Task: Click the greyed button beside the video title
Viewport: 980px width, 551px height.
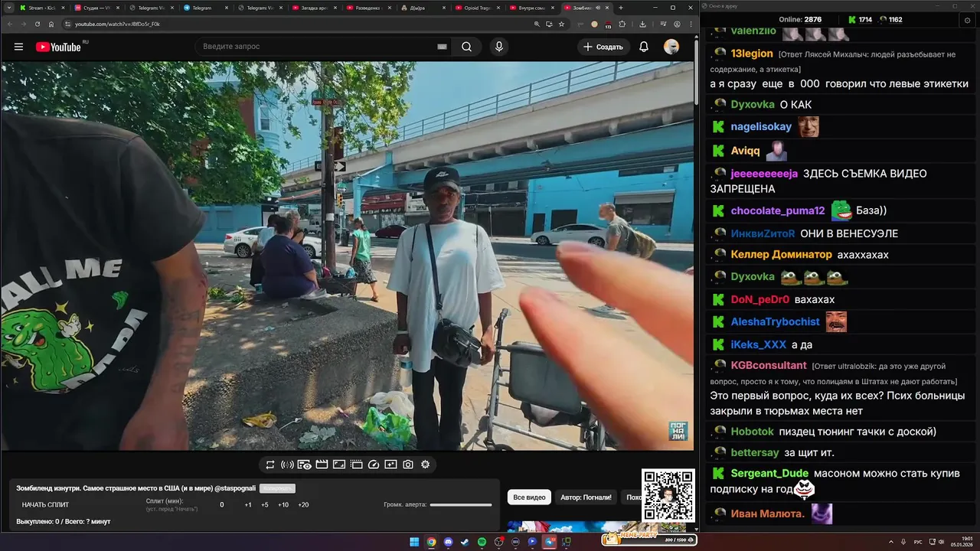Action: tap(277, 488)
